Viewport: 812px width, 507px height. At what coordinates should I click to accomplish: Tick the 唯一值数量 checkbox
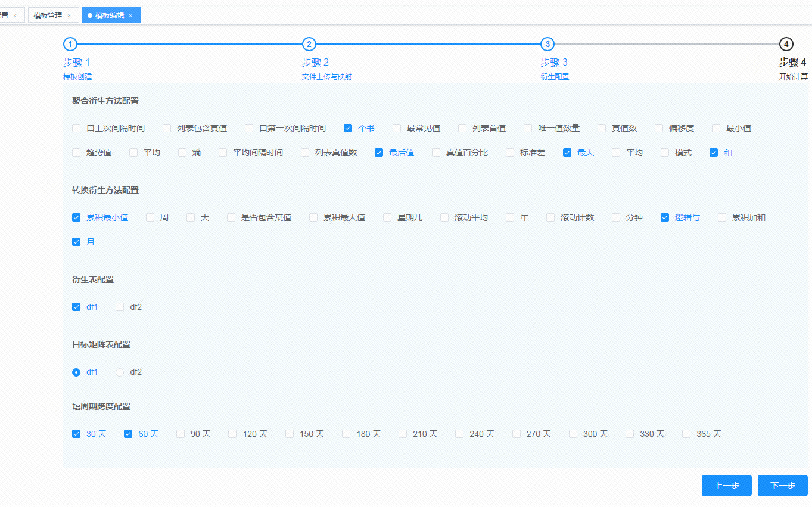pos(528,128)
